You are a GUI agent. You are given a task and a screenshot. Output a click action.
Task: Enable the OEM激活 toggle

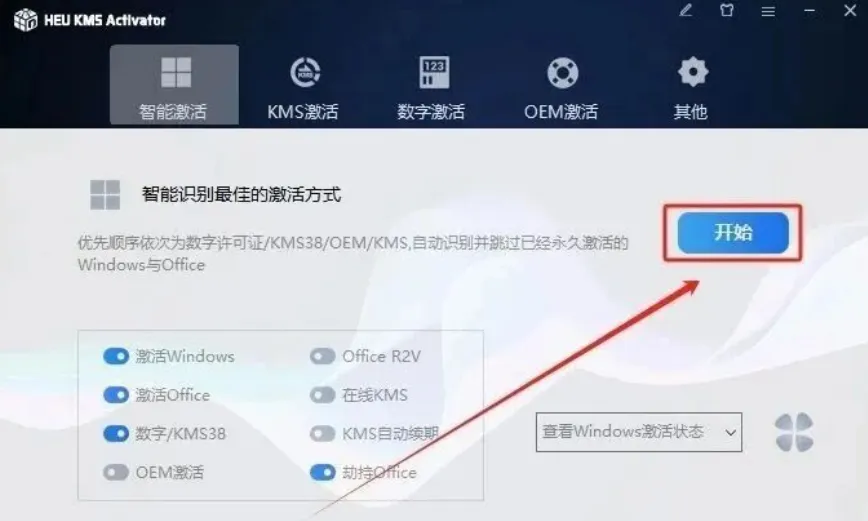[116, 472]
